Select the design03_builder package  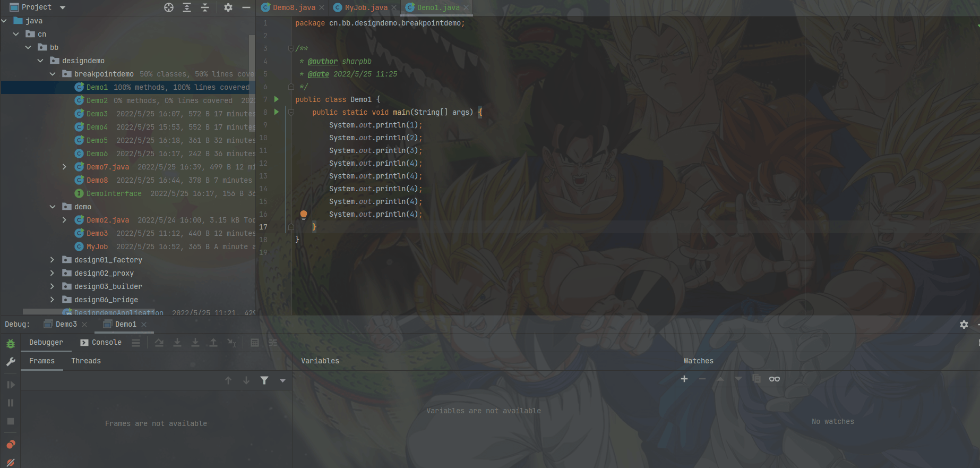tap(108, 286)
